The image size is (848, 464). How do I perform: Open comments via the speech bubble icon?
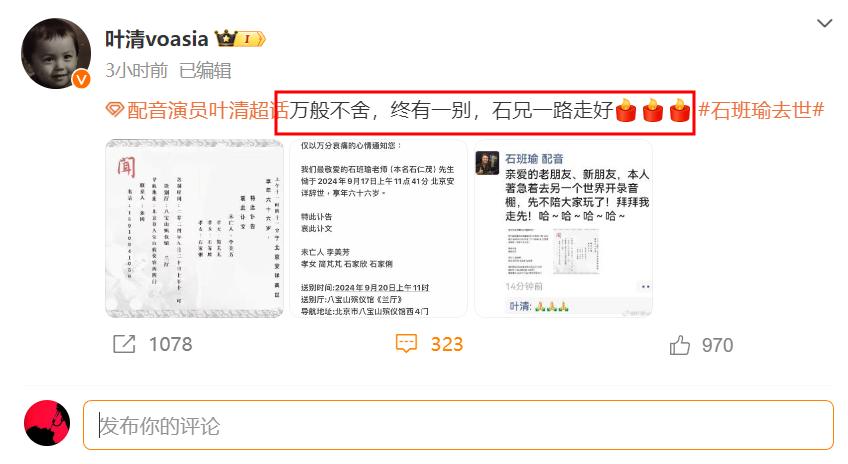(x=406, y=343)
